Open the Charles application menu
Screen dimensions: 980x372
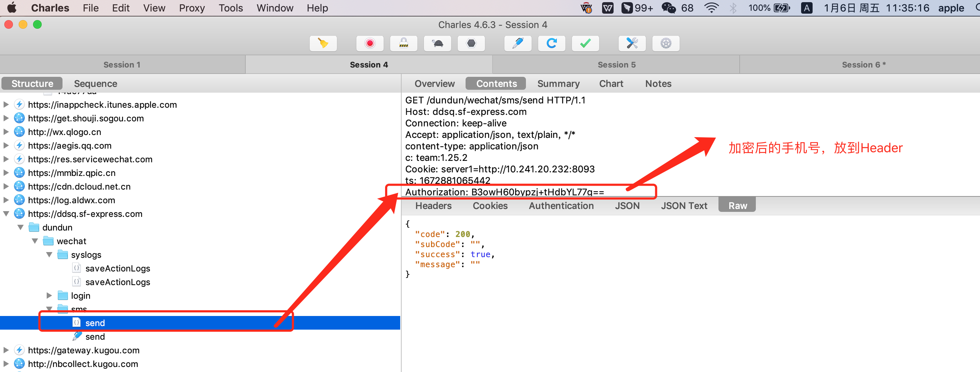pyautogui.click(x=50, y=8)
